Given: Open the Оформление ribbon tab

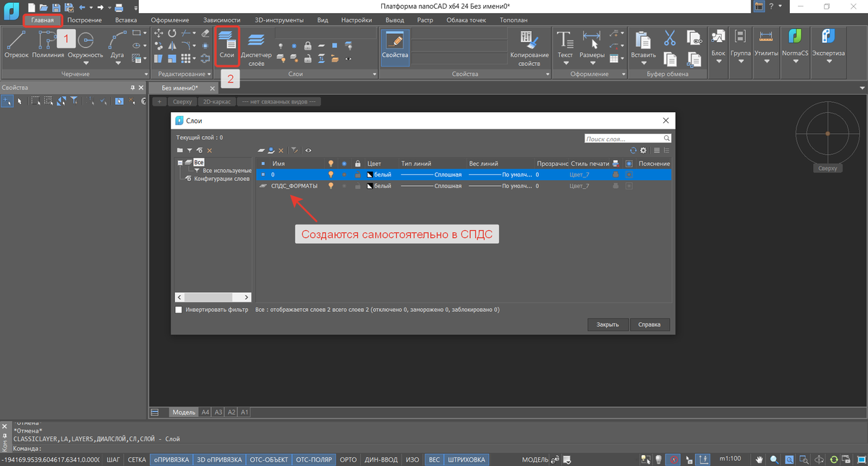Looking at the screenshot, I should (171, 20).
